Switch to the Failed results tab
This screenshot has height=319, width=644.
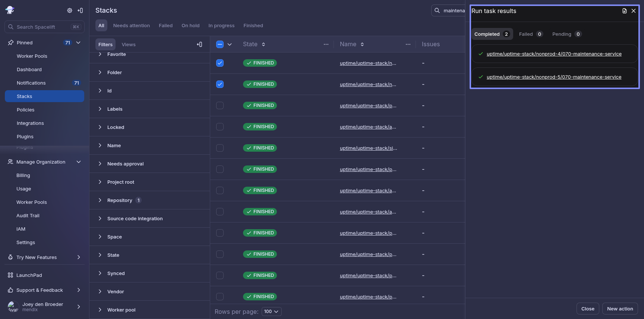(530, 34)
